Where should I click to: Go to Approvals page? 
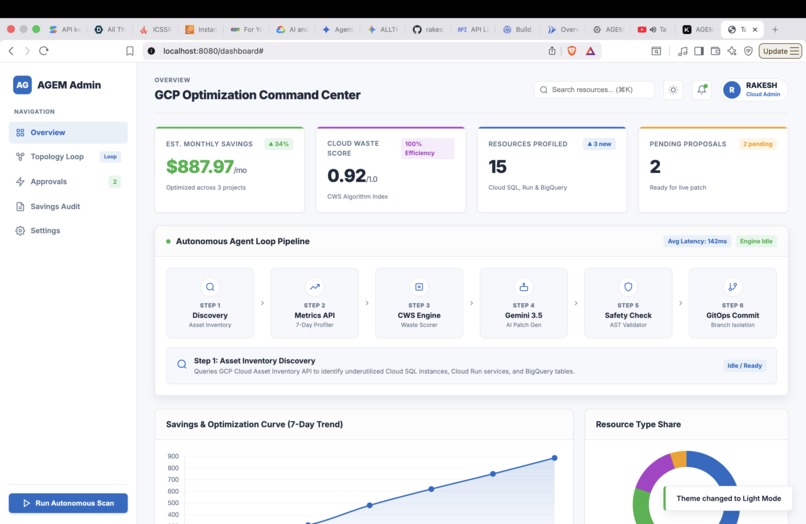pos(68,182)
